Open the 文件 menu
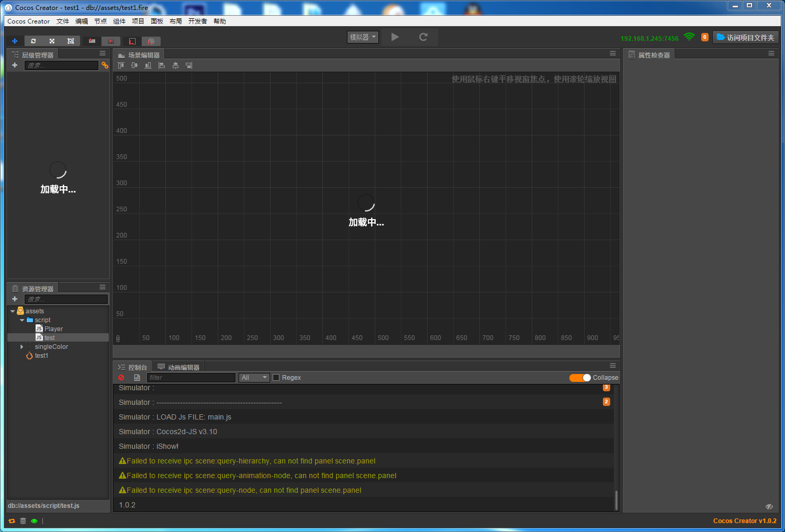This screenshot has height=532, width=785. [x=63, y=21]
